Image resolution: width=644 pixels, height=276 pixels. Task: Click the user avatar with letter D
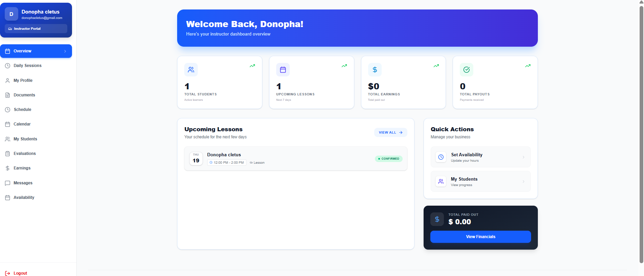click(11, 14)
